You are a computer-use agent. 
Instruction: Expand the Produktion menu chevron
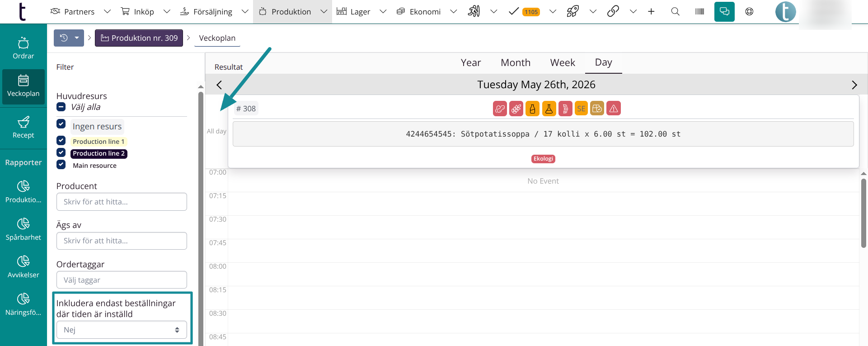tap(324, 11)
